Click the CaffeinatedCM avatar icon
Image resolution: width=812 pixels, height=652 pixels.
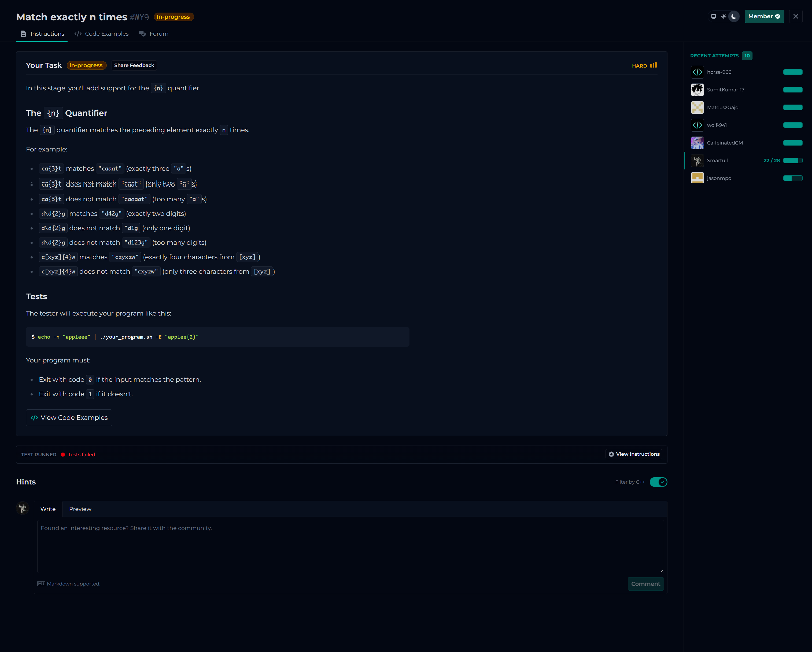[x=697, y=143]
